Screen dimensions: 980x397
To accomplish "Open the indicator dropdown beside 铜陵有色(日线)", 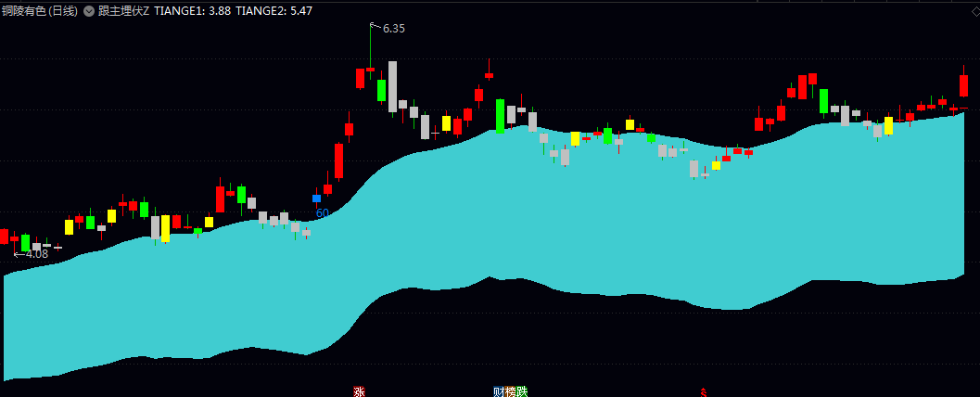I will click(x=88, y=10).
